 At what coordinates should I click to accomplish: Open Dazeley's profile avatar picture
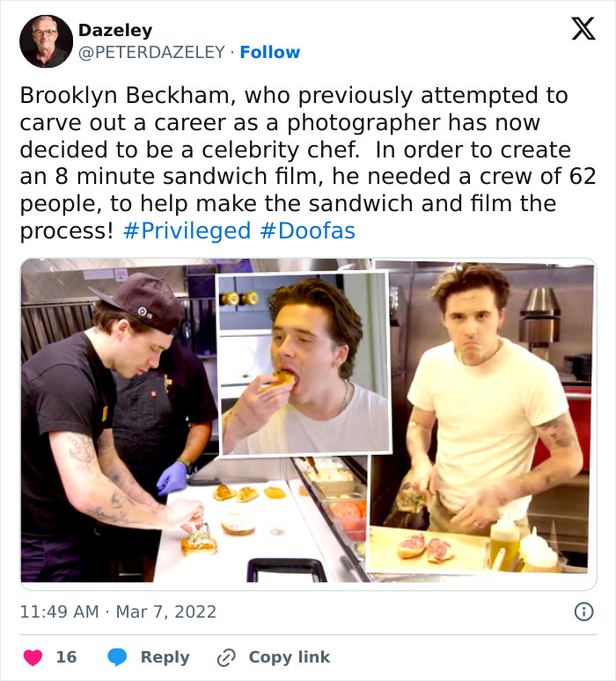pyautogui.click(x=46, y=41)
